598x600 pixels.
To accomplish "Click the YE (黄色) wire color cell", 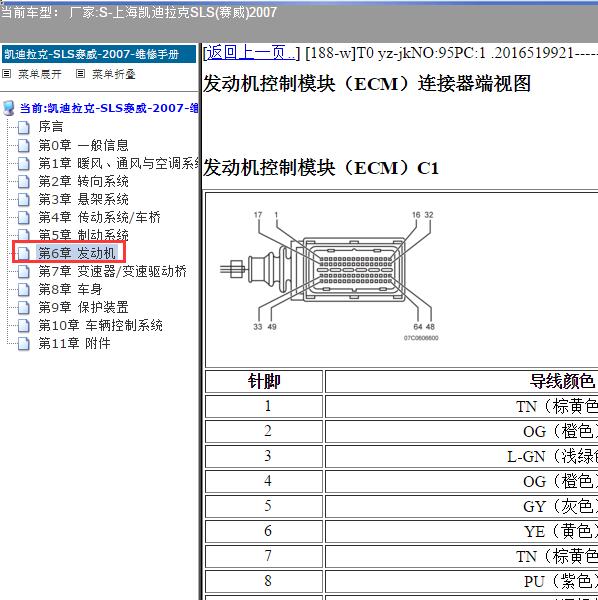I will pyautogui.click(x=461, y=531).
